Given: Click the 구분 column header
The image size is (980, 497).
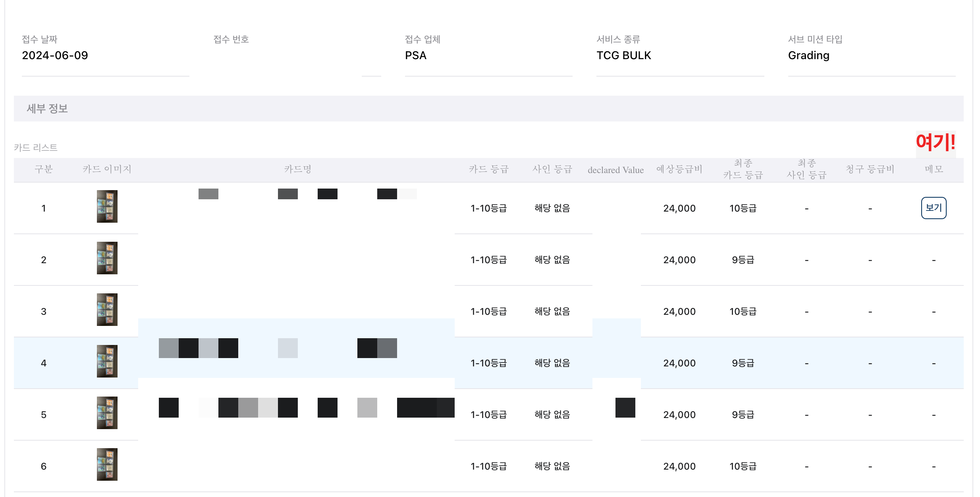Looking at the screenshot, I should click(x=44, y=170).
